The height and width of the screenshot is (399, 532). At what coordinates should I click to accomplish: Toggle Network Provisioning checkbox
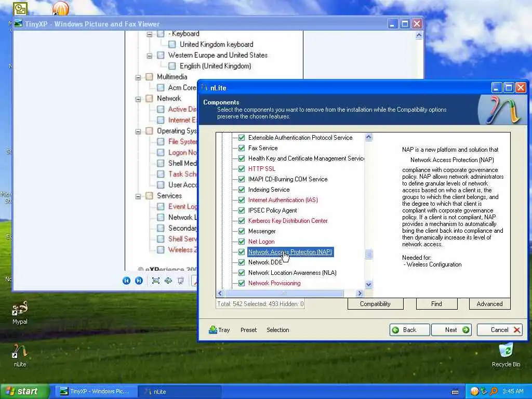point(242,283)
